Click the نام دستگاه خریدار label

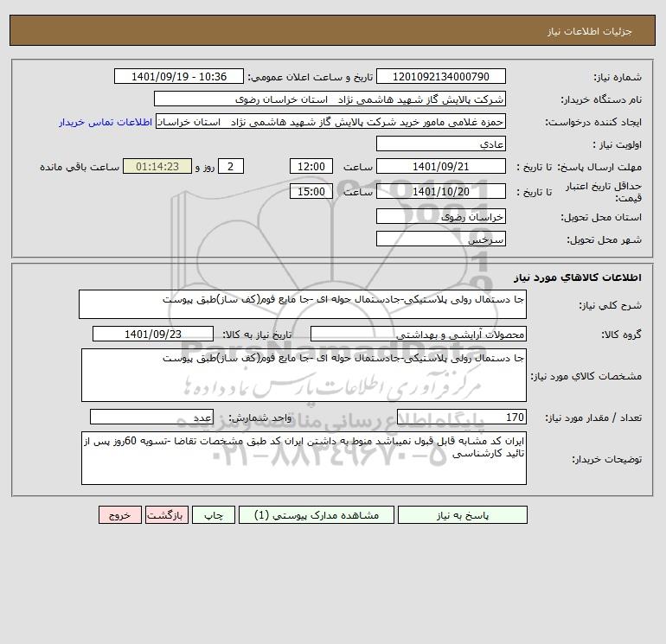tap(601, 99)
